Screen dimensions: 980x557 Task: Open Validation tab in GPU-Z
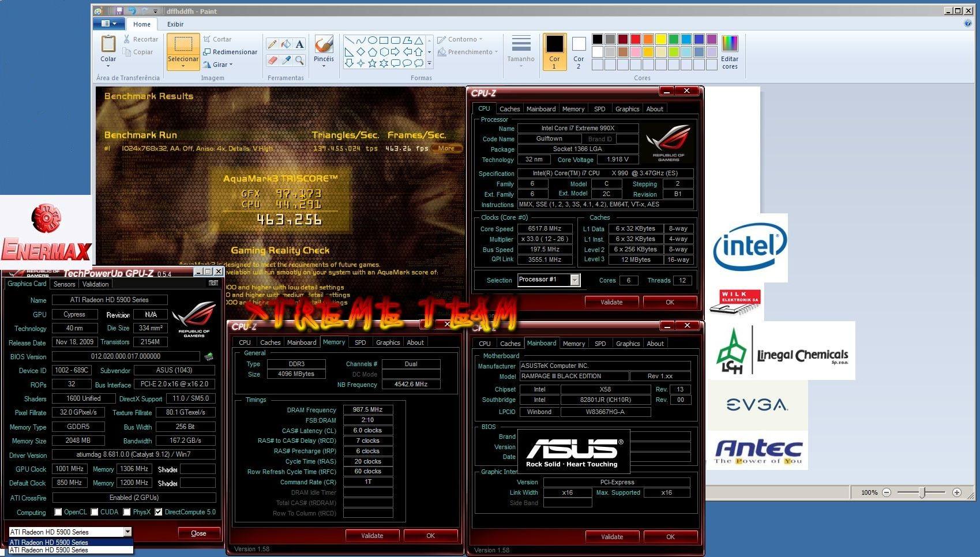pos(95,284)
